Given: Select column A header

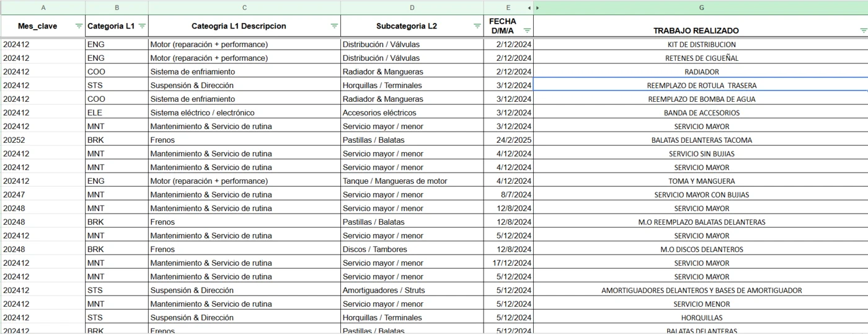Looking at the screenshot, I should (x=43, y=7).
